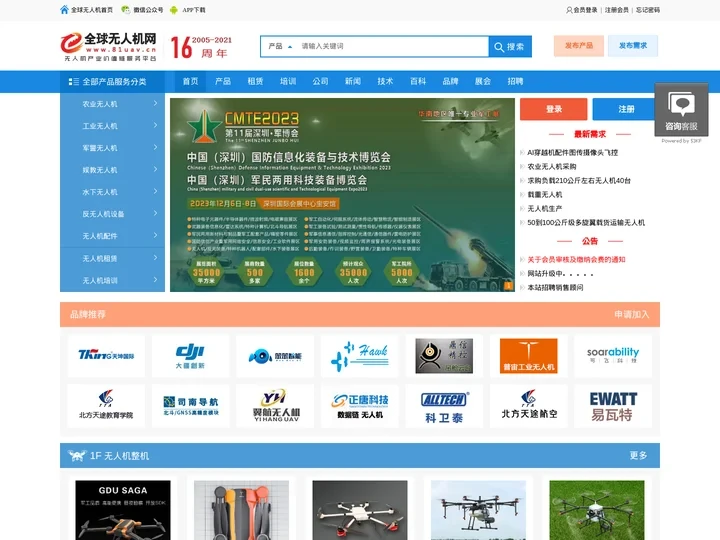Viewport: 720px width, 540px height.
Task: Open the 培训 nav menu item
Action: coord(288,82)
